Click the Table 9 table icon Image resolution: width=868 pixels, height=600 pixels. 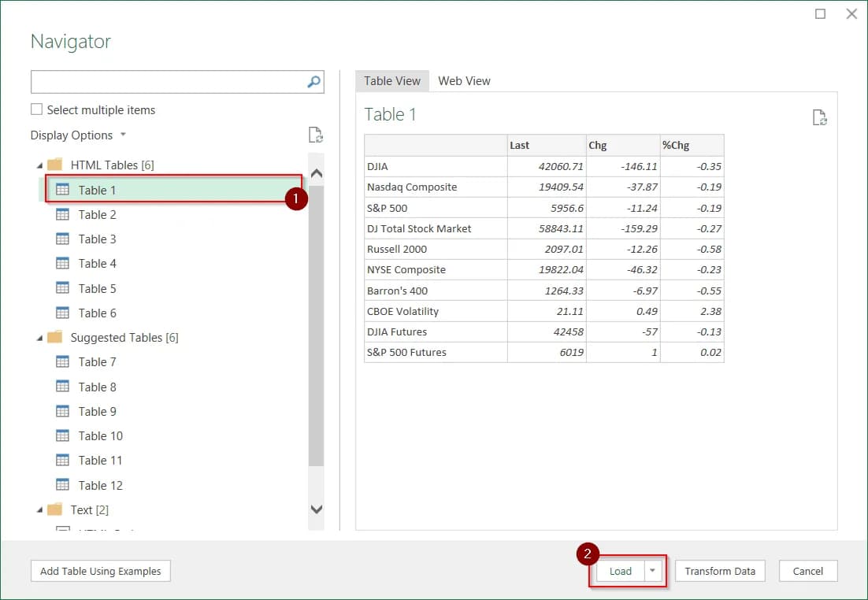62,411
